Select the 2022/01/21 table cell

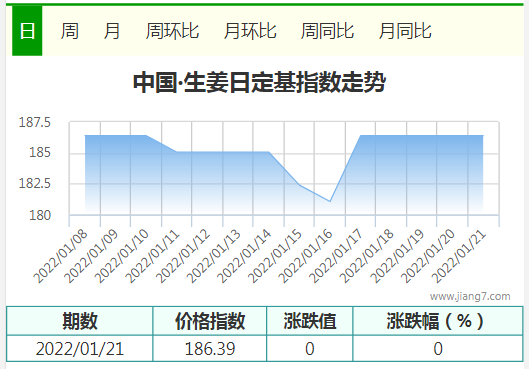[80, 349]
